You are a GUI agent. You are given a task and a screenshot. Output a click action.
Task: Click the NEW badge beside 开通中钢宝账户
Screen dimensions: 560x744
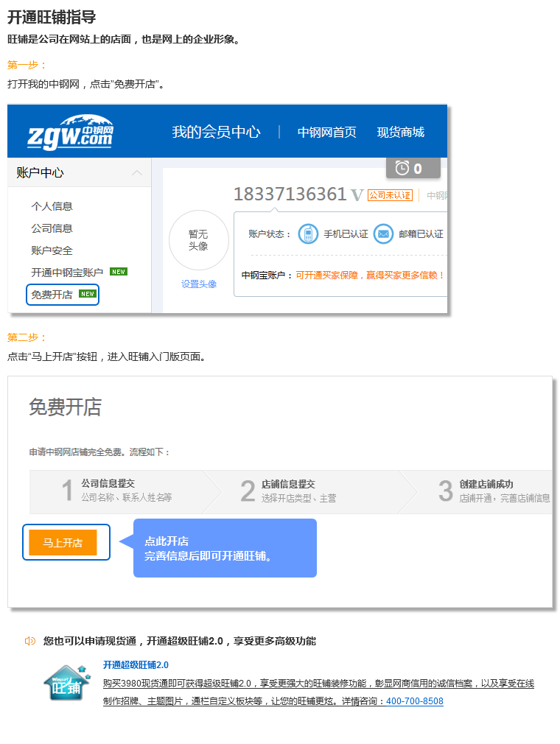119,272
